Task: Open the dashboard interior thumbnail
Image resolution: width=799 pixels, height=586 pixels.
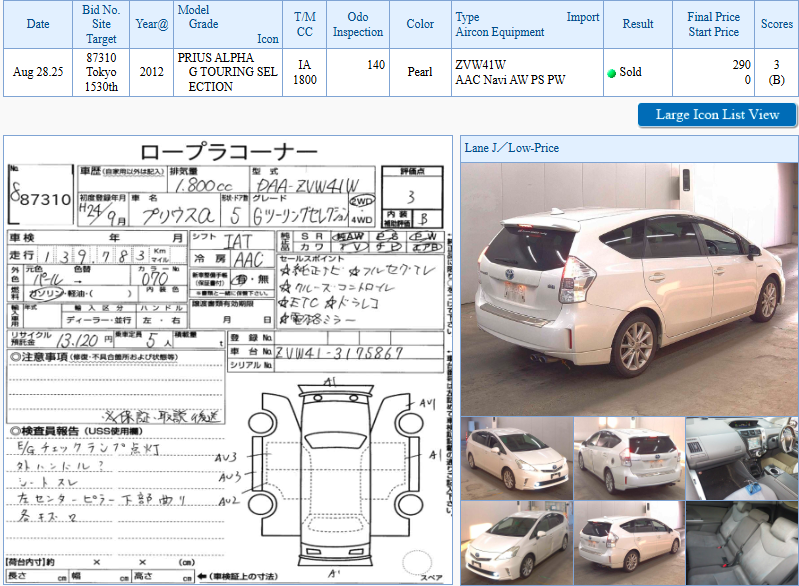Action: (741, 458)
